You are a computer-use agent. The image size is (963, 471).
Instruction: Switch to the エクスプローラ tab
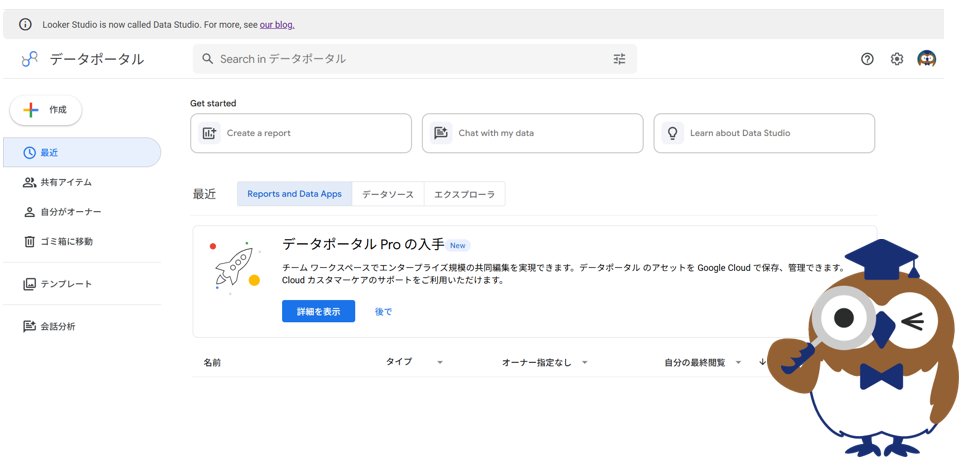(464, 194)
